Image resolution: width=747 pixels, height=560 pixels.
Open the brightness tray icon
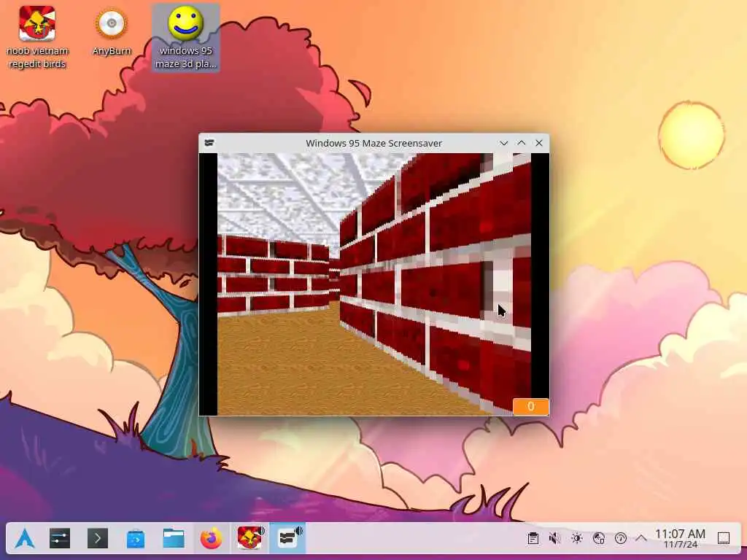[577, 539]
